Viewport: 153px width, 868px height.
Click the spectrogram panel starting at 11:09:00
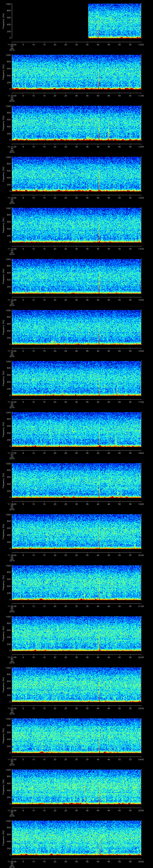point(77,21)
